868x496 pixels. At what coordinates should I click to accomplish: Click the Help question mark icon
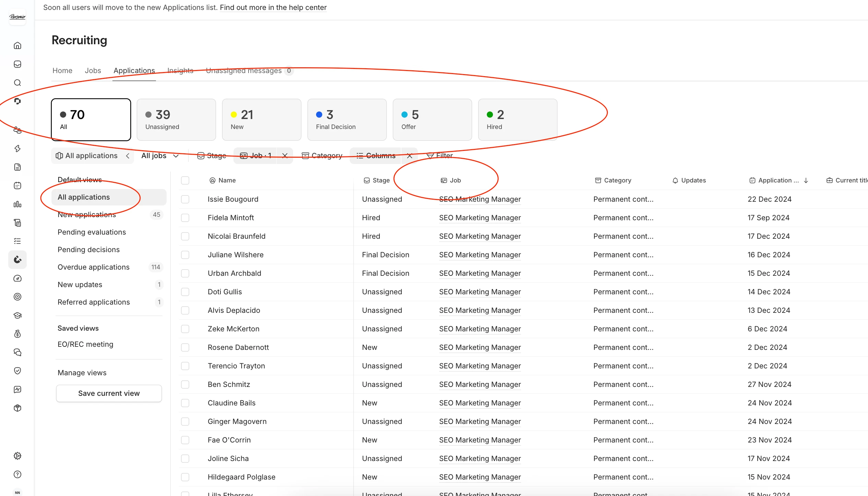point(17,474)
